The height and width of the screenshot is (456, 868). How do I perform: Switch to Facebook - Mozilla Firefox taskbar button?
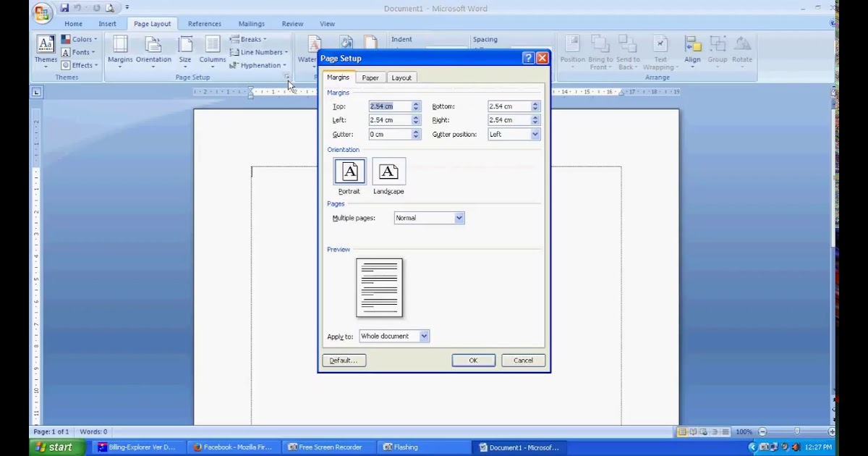[232, 447]
